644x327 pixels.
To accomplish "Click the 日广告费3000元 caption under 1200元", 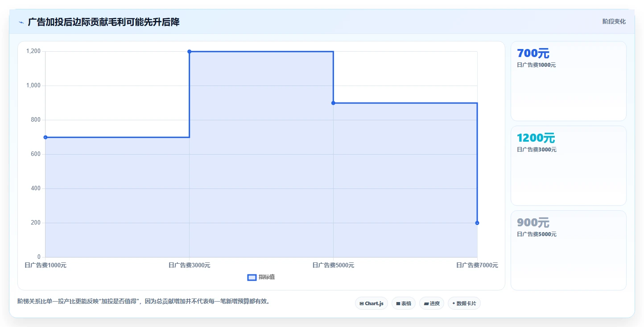I will 537,150.
